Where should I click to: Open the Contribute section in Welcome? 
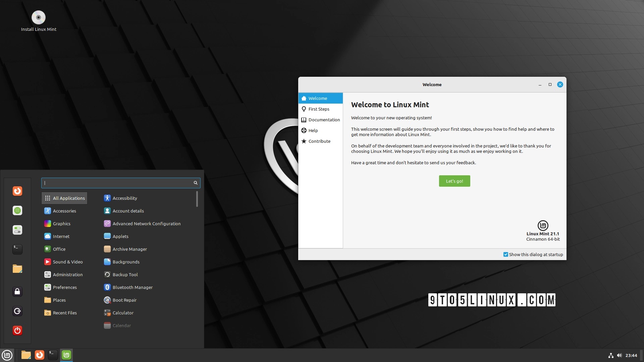pos(319,140)
